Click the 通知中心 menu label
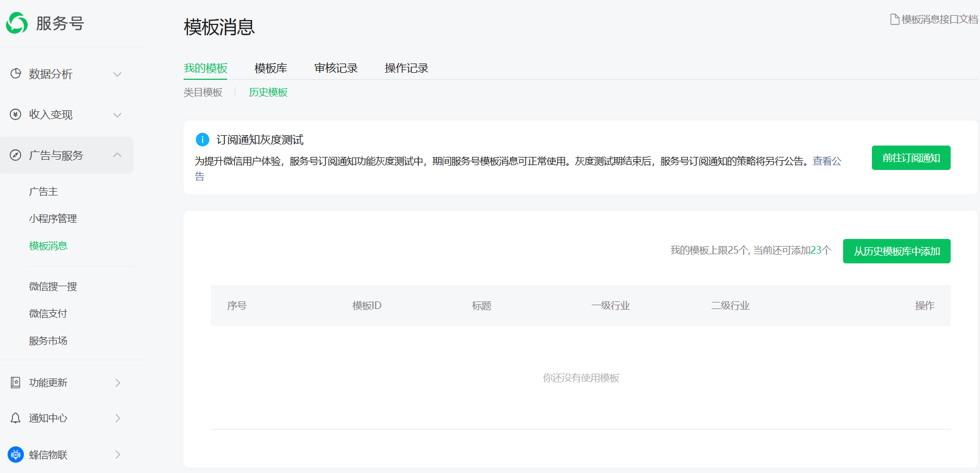Image resolution: width=980 pixels, height=473 pixels. point(48,418)
